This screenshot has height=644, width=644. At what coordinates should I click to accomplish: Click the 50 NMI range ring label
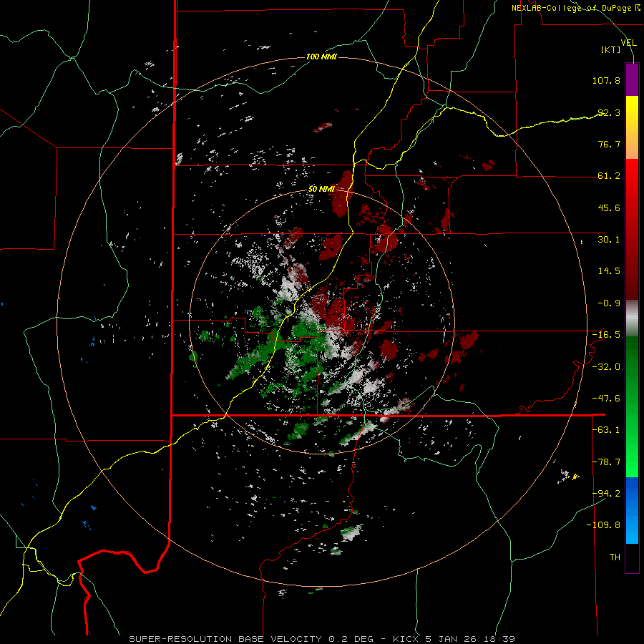coord(321,189)
